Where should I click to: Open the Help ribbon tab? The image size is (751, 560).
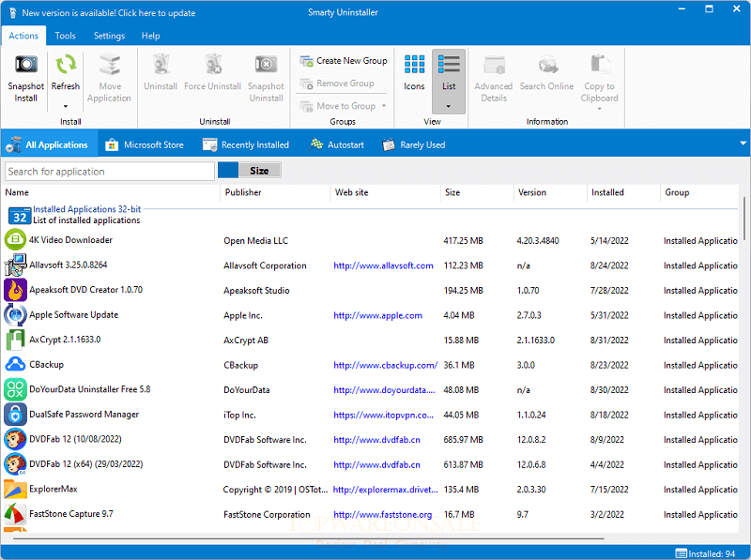click(150, 36)
